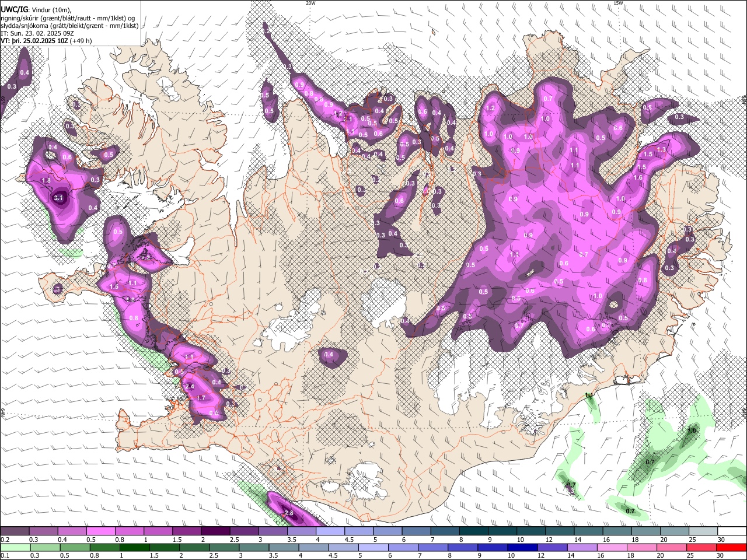
Task: Pick the red 25–30 swatch in bottom legend
Action: 701,547
